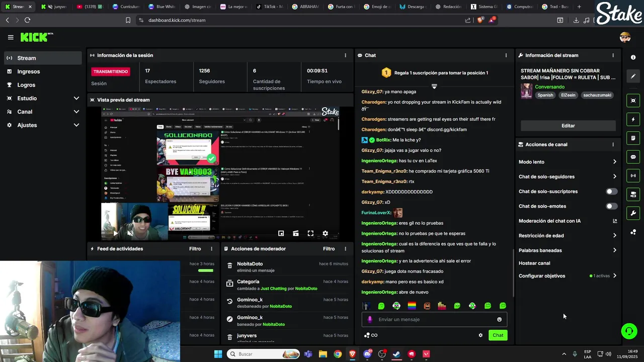Screen dimensions: 644x362
Task: Click the angry brown face emote
Action: [427, 306]
